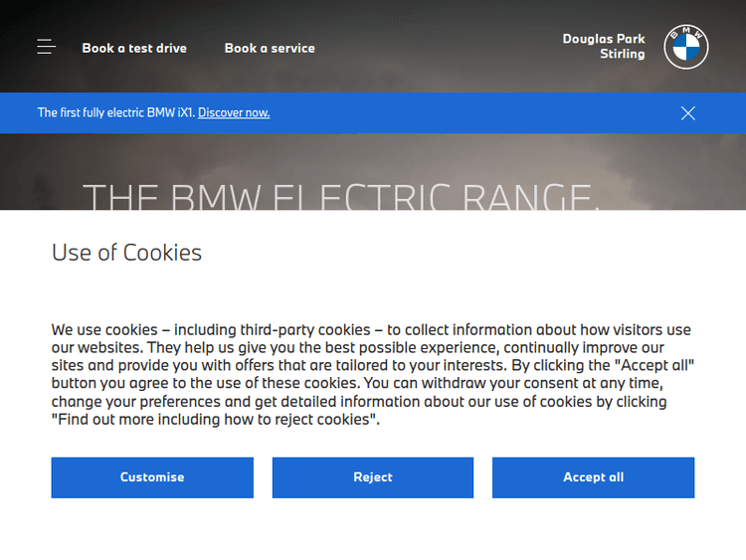
Task: Choose the Accept all button
Action: (593, 477)
